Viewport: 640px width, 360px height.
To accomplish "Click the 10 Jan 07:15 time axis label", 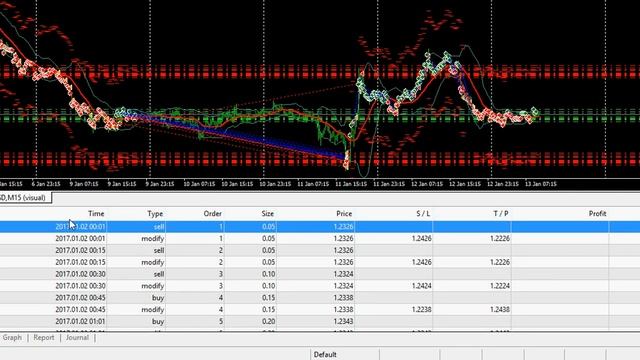I will pos(199,184).
